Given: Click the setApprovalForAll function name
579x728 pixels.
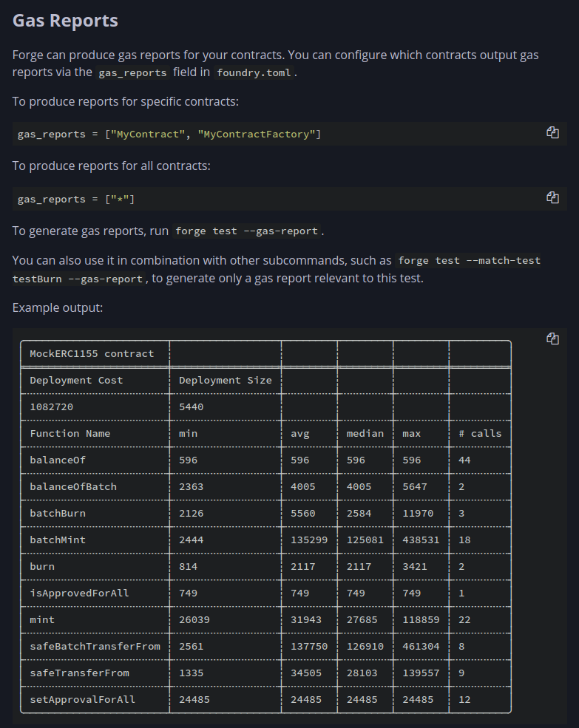Looking at the screenshot, I should coord(82,700).
